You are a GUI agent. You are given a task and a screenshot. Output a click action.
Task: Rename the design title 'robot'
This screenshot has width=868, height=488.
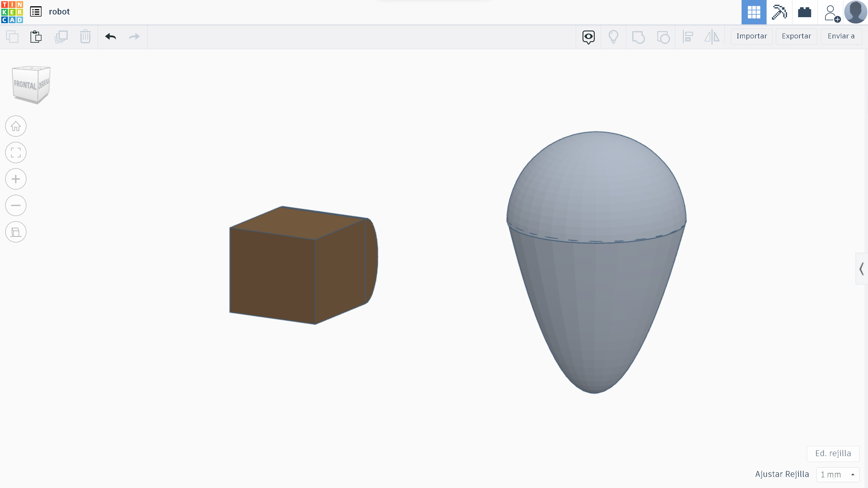(59, 12)
